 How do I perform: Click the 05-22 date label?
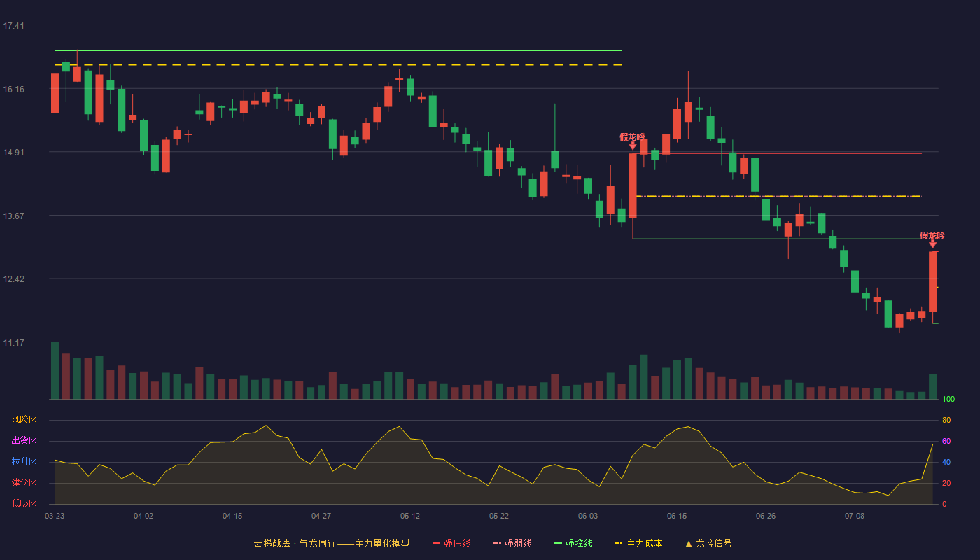499,516
